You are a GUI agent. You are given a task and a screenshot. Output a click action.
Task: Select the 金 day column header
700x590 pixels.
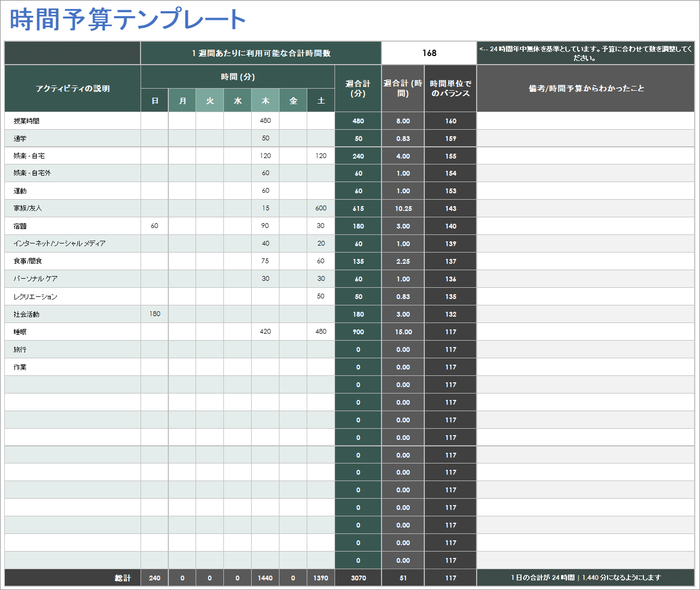pos(293,100)
